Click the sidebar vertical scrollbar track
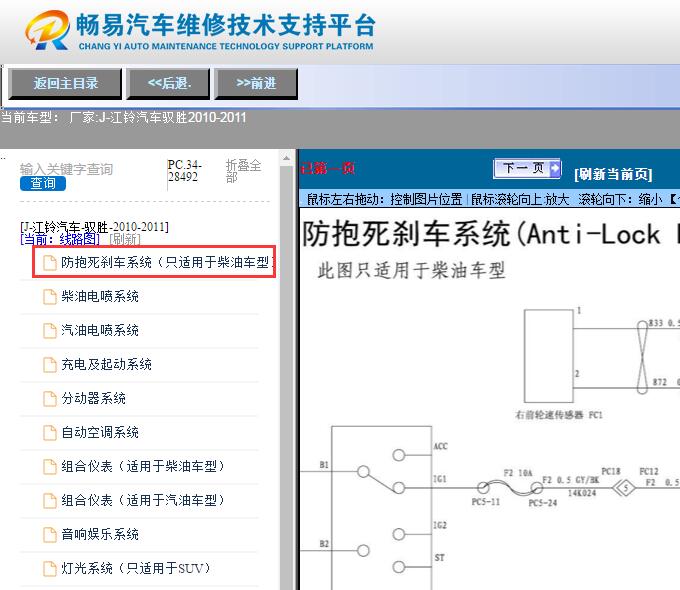The height and width of the screenshot is (590, 680). [286, 377]
